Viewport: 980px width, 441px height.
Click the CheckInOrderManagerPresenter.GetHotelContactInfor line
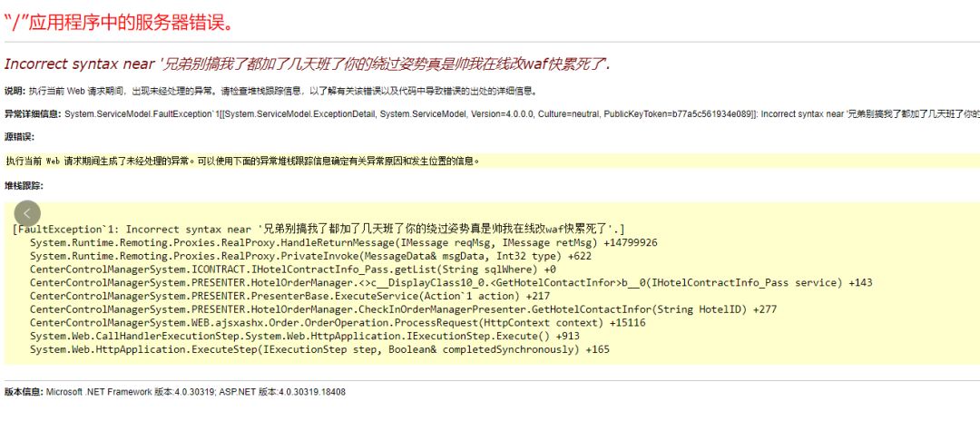click(403, 309)
